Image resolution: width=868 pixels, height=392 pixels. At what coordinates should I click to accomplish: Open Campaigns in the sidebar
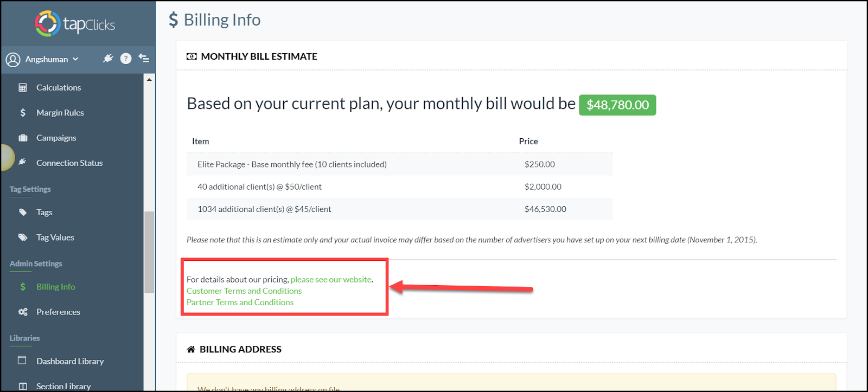coord(56,138)
